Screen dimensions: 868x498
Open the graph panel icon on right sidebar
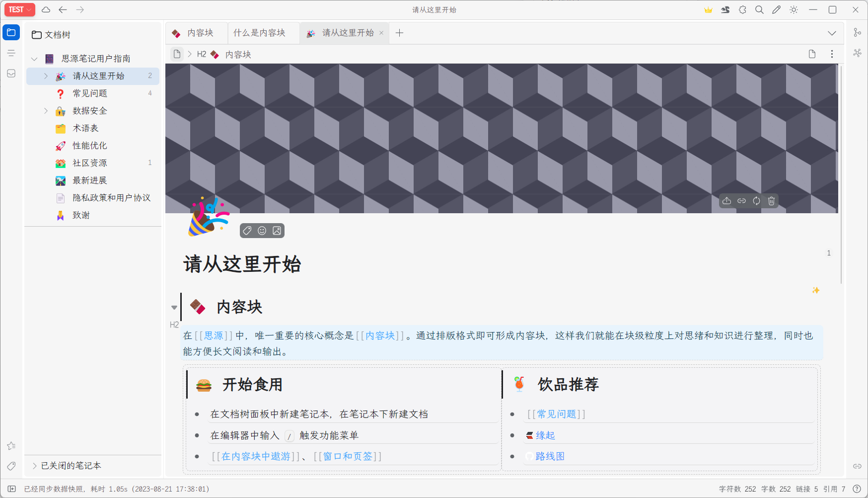tap(858, 32)
